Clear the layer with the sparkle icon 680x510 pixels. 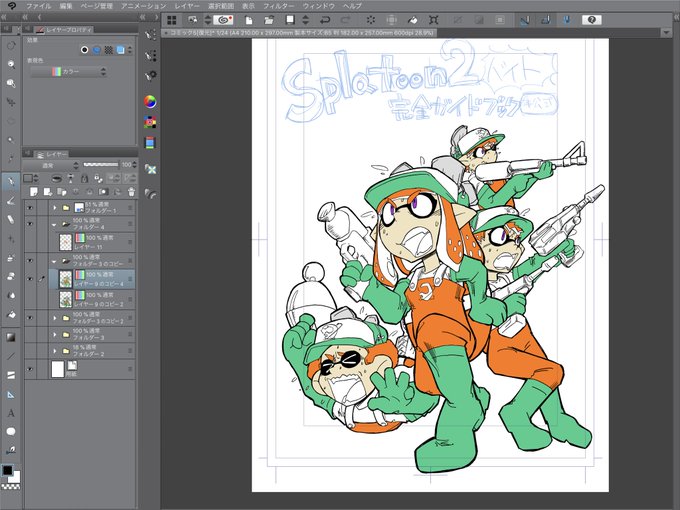click(371, 20)
